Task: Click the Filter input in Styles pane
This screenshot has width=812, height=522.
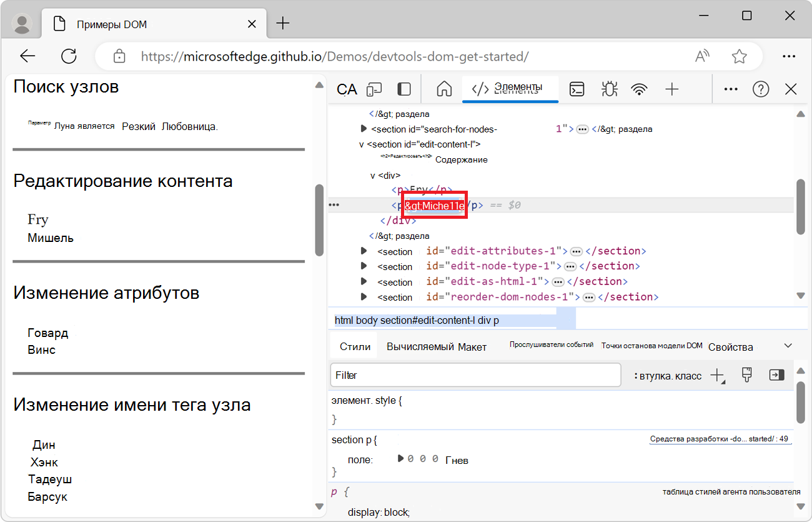Action: coord(475,374)
